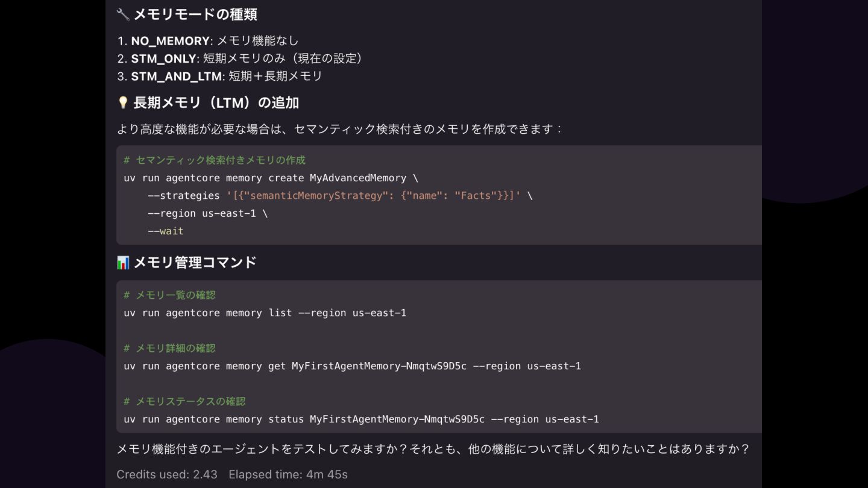Click the メモリ管理コマンド heading text
Image resolution: width=868 pixels, height=488 pixels.
pyautogui.click(x=195, y=263)
